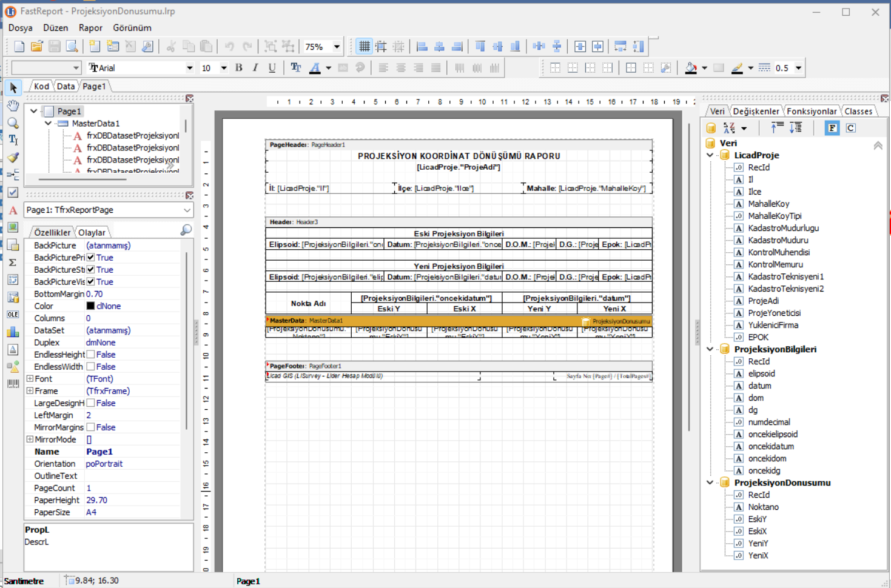Select the Edit Text tool

tap(13, 140)
